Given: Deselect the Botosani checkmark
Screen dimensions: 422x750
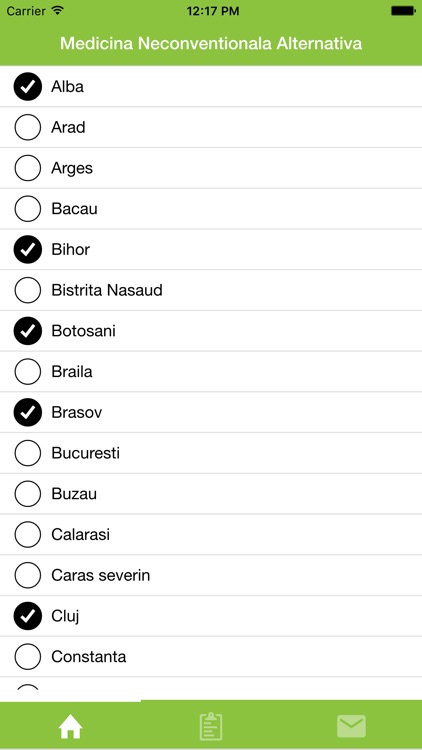Looking at the screenshot, I should 28,331.
